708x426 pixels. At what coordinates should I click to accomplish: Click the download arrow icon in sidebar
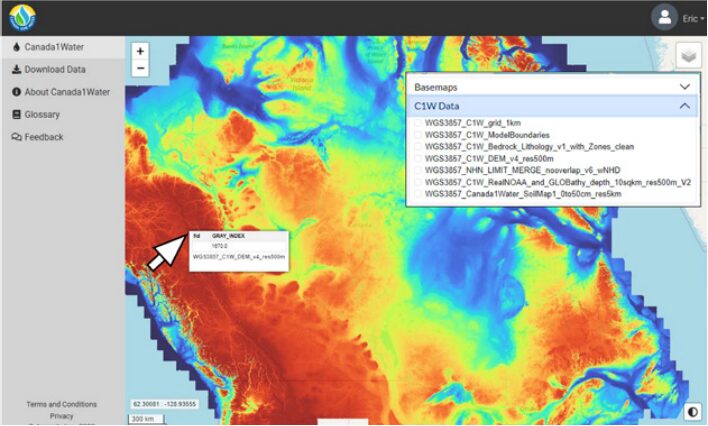click(x=16, y=69)
